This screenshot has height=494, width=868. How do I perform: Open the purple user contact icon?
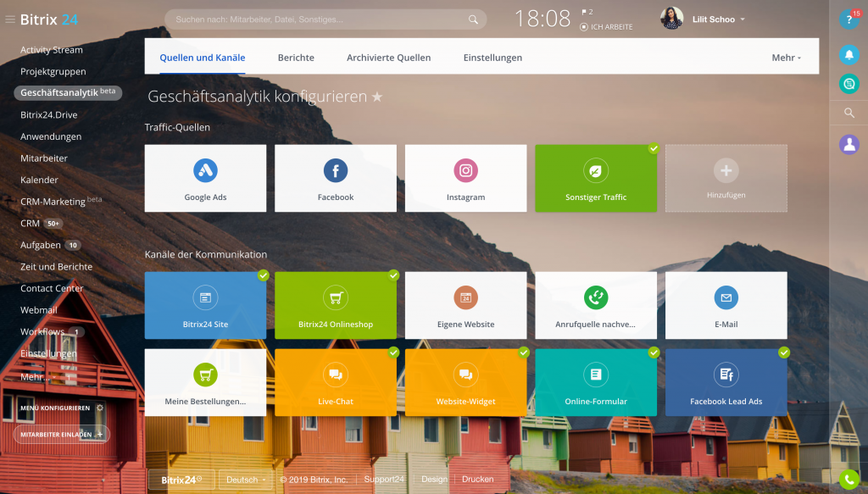pyautogui.click(x=849, y=144)
